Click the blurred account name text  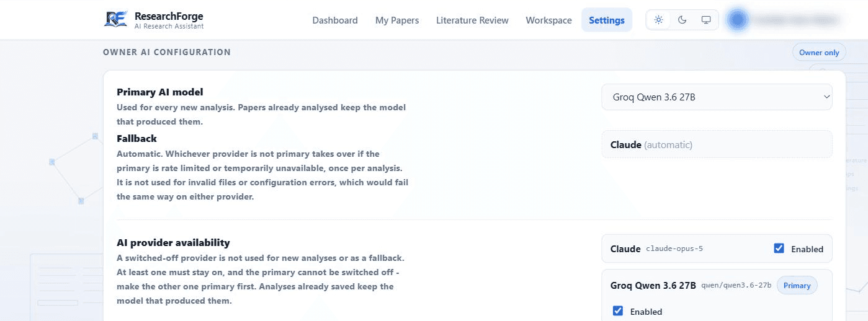795,20
